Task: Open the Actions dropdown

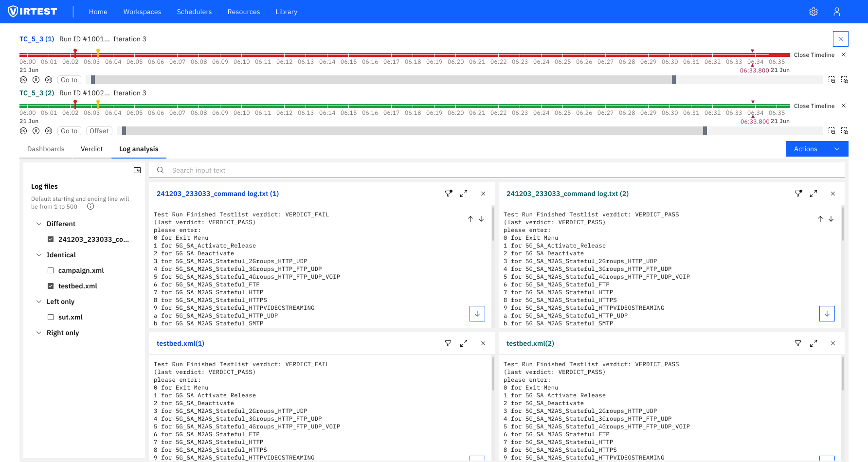Action: click(x=817, y=148)
